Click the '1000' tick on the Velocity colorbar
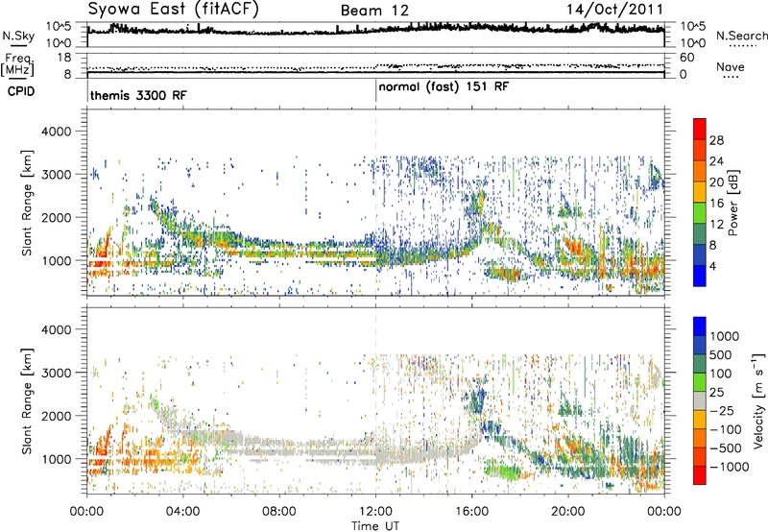The image size is (768, 532). click(724, 336)
